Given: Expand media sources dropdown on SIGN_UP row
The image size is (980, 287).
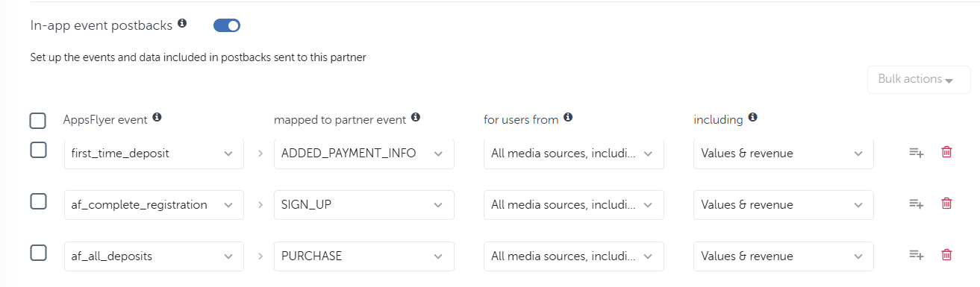Looking at the screenshot, I should [574, 205].
